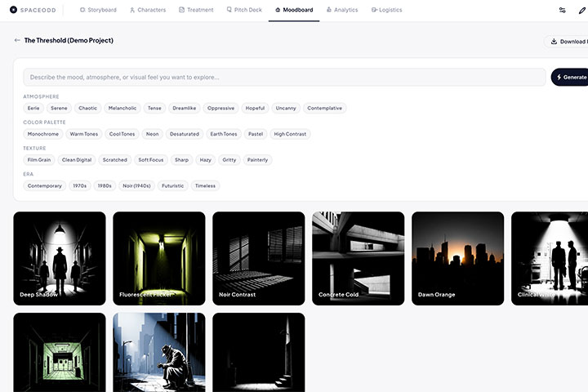588x392 pixels.
Task: Open the settings sliders icon in header
Action: [x=562, y=10]
